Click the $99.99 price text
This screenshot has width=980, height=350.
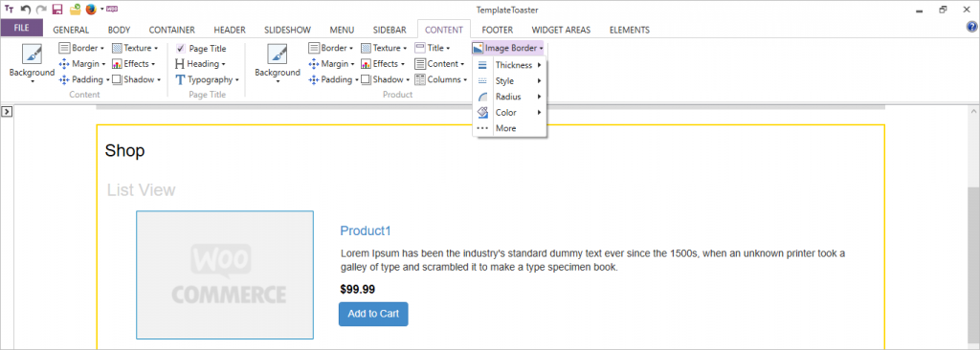click(x=358, y=290)
